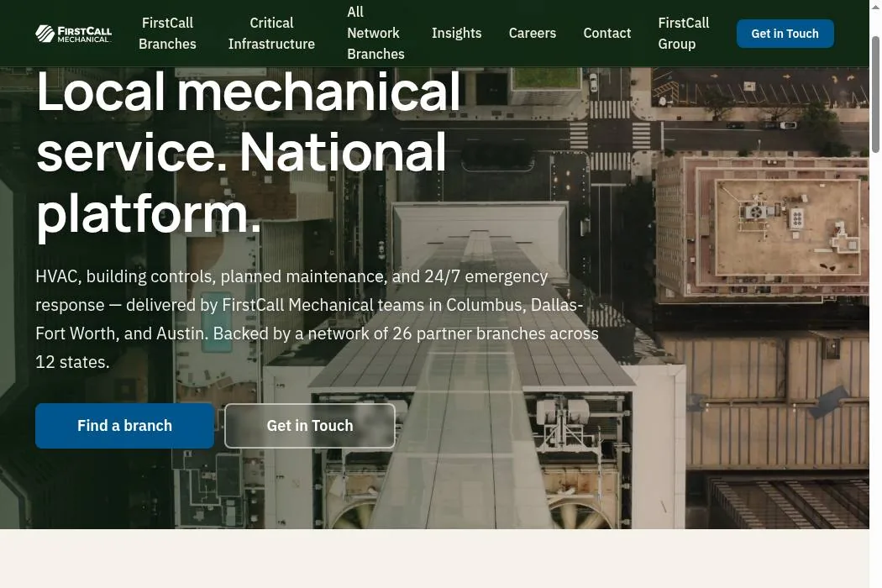Viewport: 882px width, 588px height.
Task: Open the Critical Infrastructure nav item
Action: tap(271, 34)
